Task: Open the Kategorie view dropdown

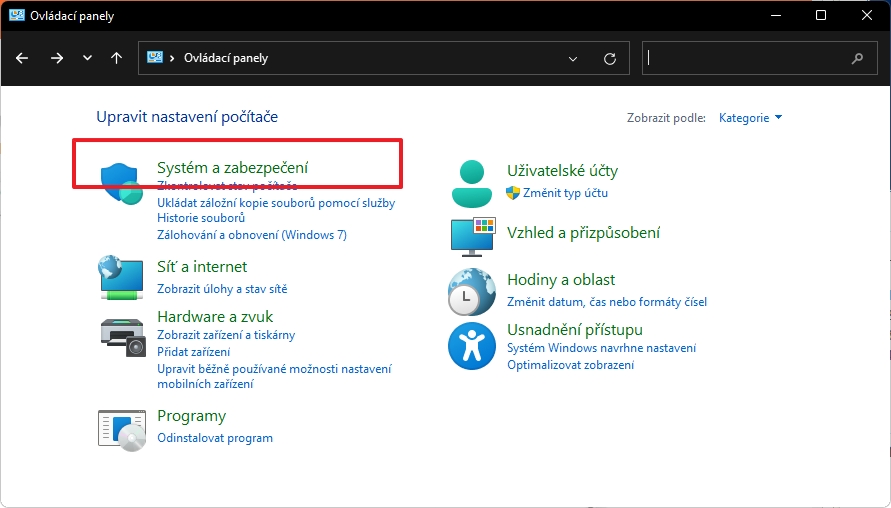Action: click(x=750, y=118)
